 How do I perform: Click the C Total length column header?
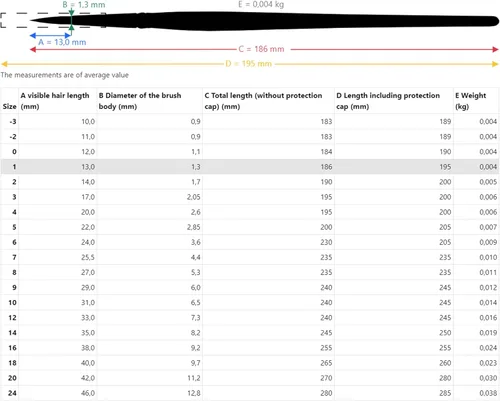pos(263,101)
